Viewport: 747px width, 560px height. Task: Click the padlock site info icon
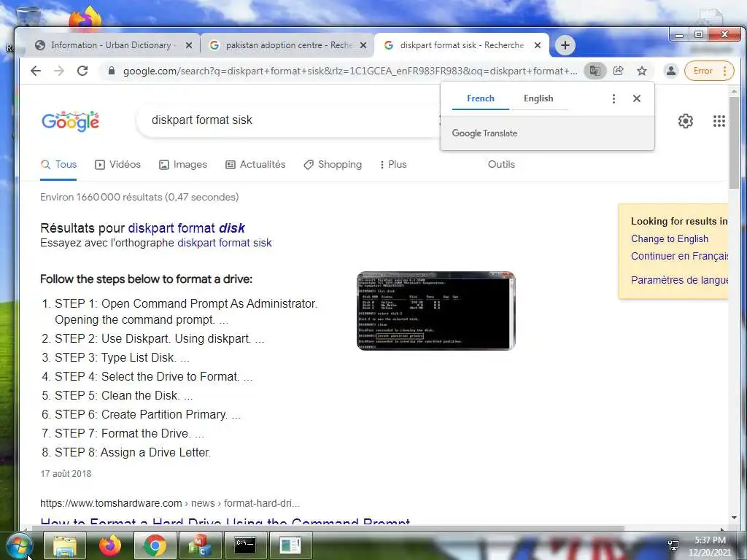pos(112,71)
